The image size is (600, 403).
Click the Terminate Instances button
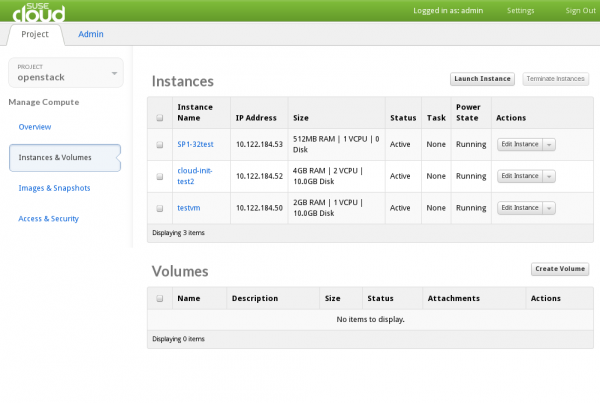tap(555, 79)
